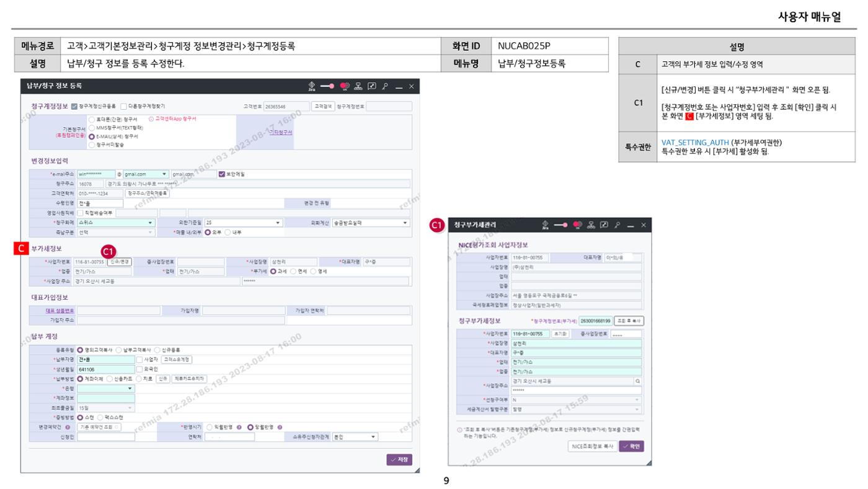Click the address search magnifier in 청구부가세관리

point(637,381)
